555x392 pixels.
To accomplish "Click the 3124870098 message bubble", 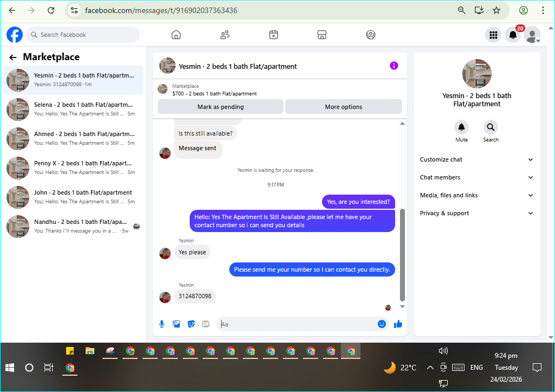I will point(195,296).
